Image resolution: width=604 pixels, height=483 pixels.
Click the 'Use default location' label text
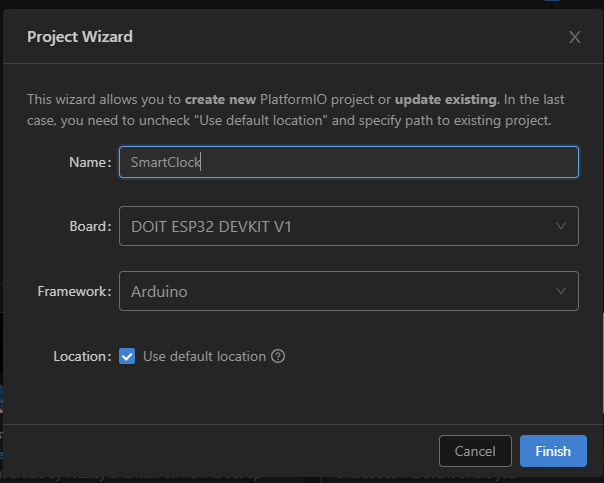[204, 356]
